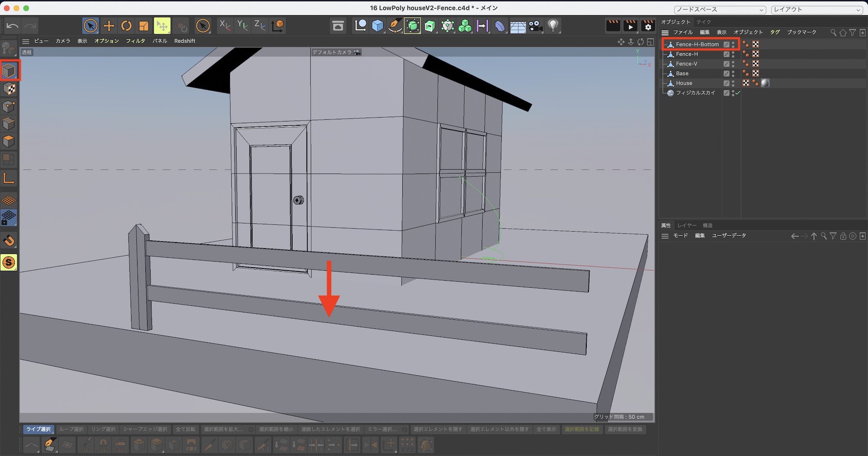Click the Cube primitive icon
The image size is (868, 456).
click(x=378, y=26)
